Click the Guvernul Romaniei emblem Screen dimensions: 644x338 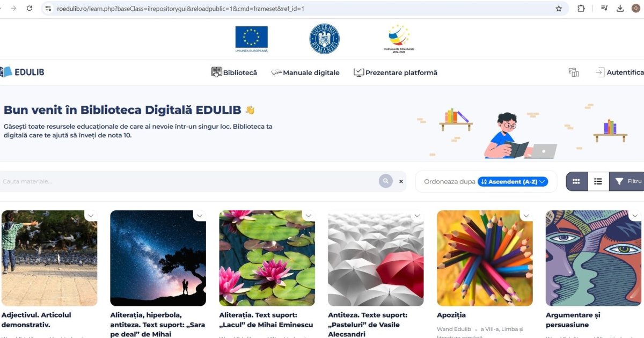point(324,39)
